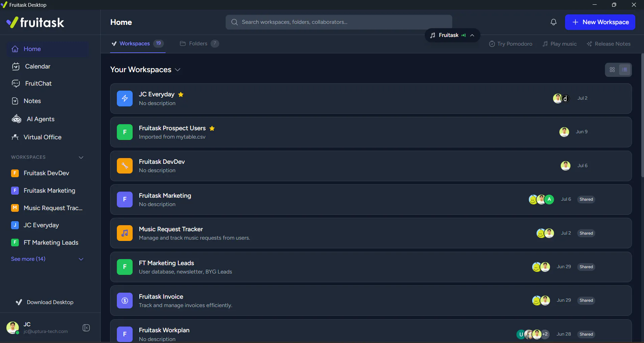Click the search workspaces input field
The image size is (644, 343).
(339, 22)
